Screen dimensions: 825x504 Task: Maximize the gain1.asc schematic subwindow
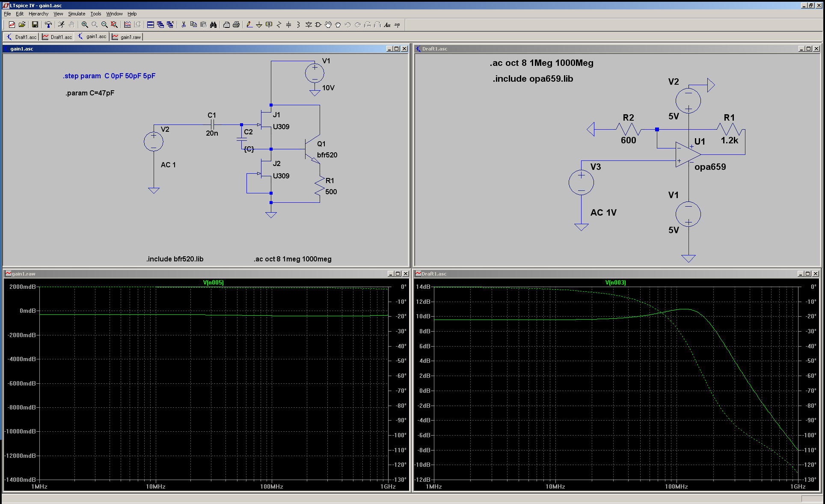pyautogui.click(x=397, y=49)
